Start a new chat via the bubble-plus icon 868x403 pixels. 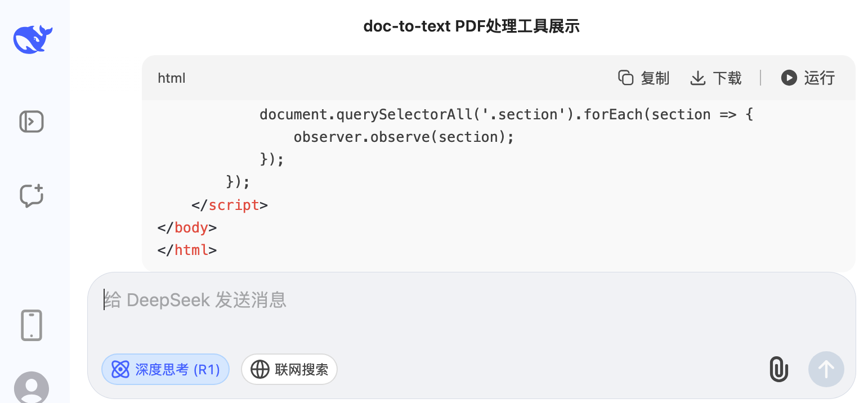32,195
